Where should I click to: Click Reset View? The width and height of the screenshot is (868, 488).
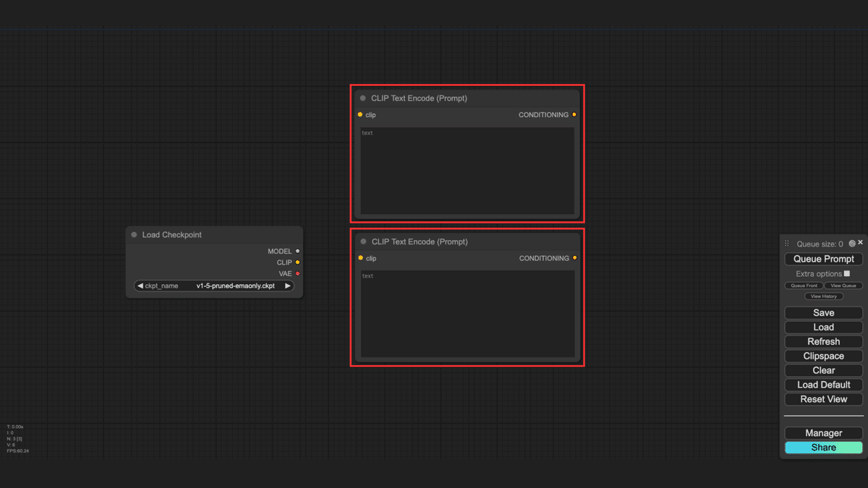click(824, 399)
